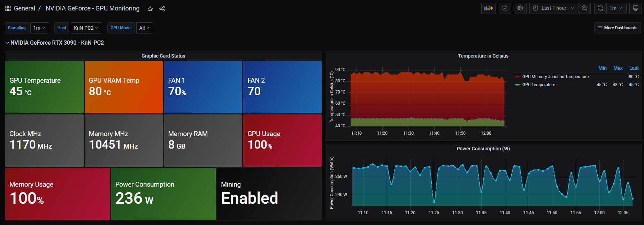Click the 90 °C axis label

click(340, 70)
